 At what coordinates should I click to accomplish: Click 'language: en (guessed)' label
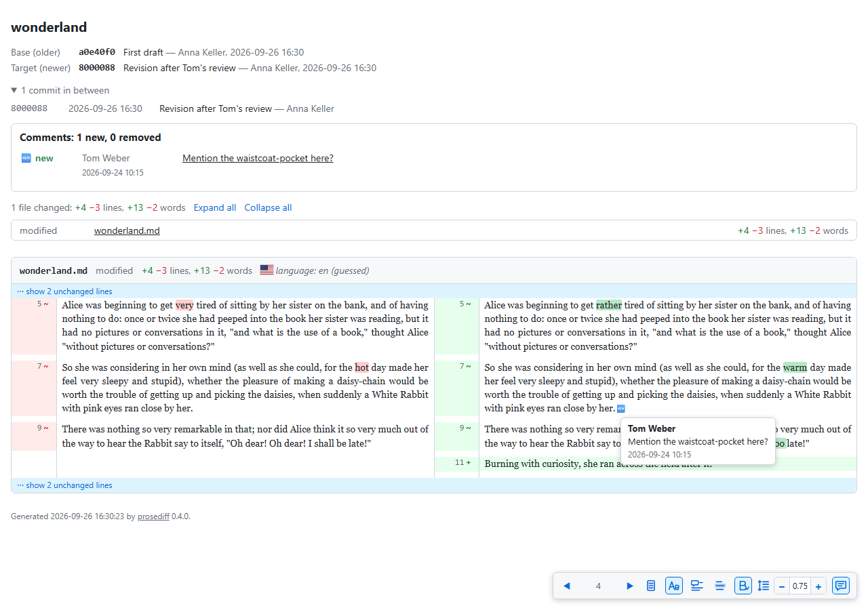tap(322, 270)
